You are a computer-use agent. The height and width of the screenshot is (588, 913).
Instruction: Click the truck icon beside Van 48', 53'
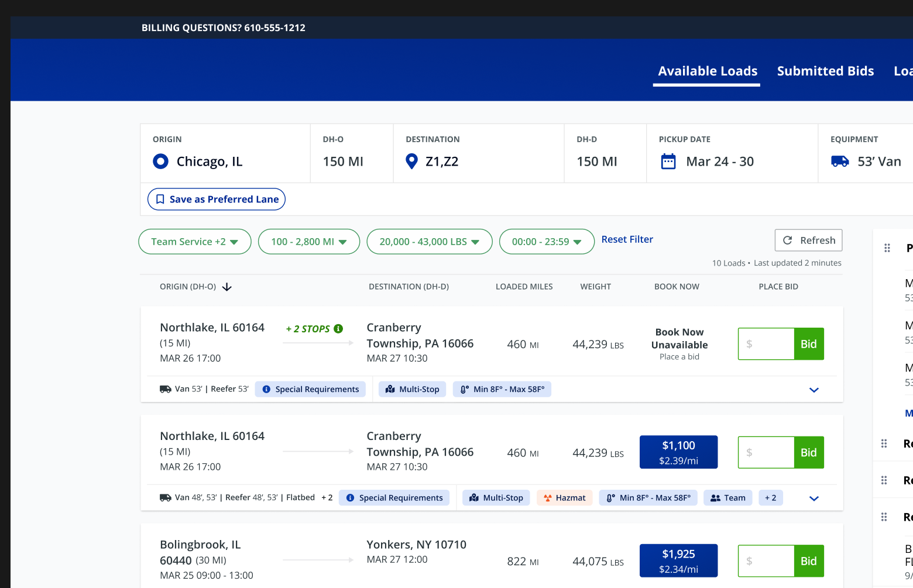coord(166,498)
